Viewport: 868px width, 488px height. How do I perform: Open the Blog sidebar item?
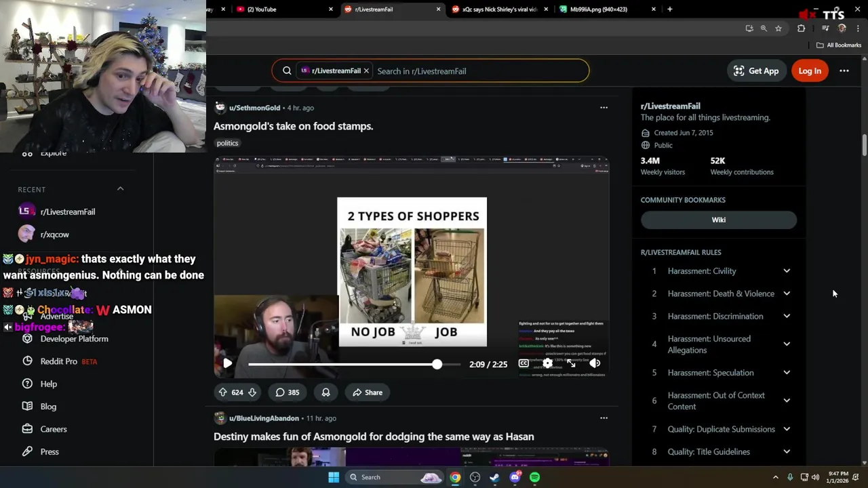tap(48, 407)
